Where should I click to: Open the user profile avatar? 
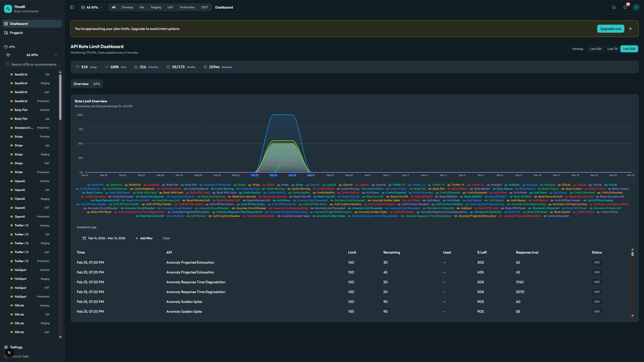tap(636, 7)
